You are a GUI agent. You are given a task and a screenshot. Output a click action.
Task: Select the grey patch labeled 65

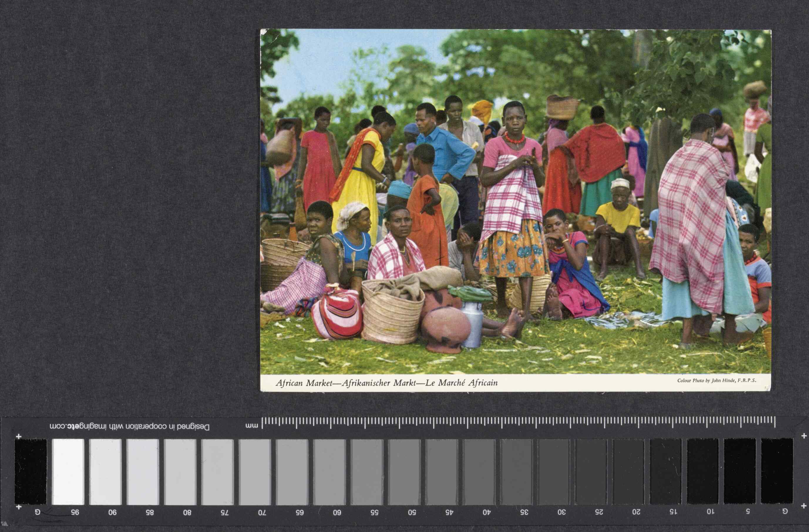pos(292,472)
